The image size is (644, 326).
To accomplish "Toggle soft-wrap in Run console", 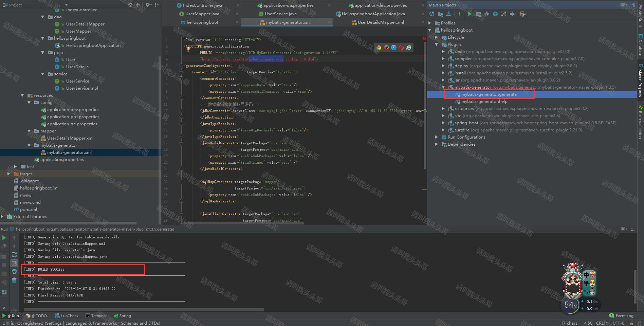I will (14, 255).
